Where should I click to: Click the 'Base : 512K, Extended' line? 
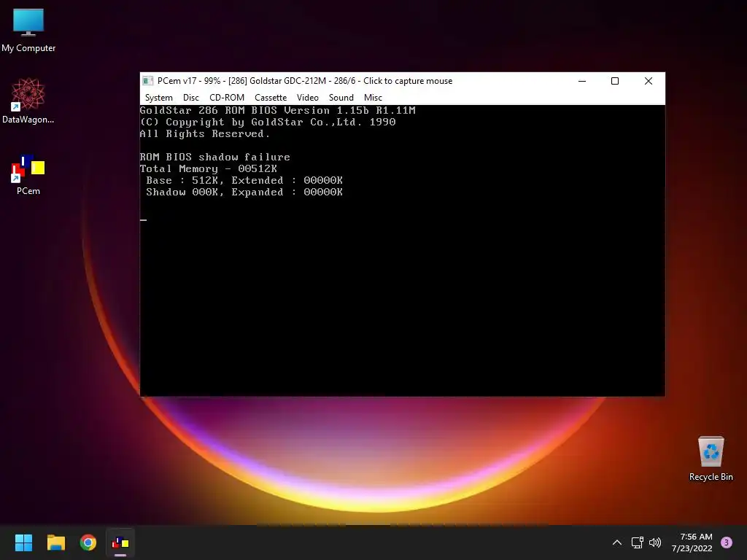pyautogui.click(x=244, y=181)
